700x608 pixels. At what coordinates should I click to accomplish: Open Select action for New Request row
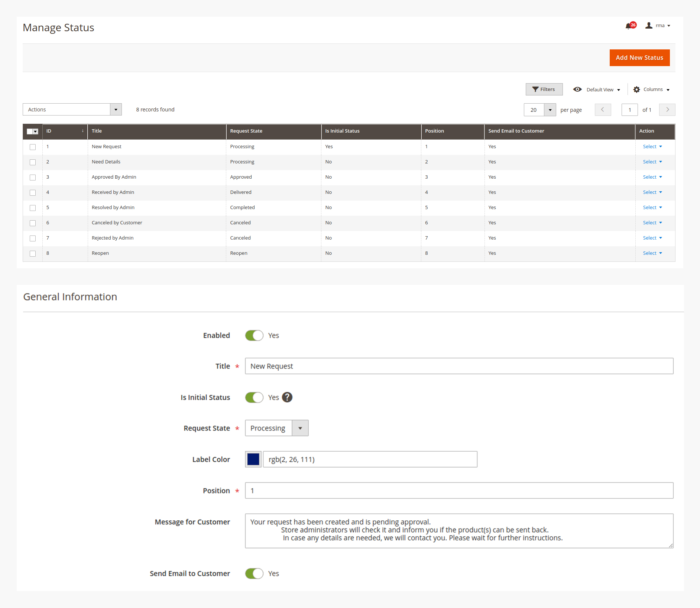click(652, 147)
